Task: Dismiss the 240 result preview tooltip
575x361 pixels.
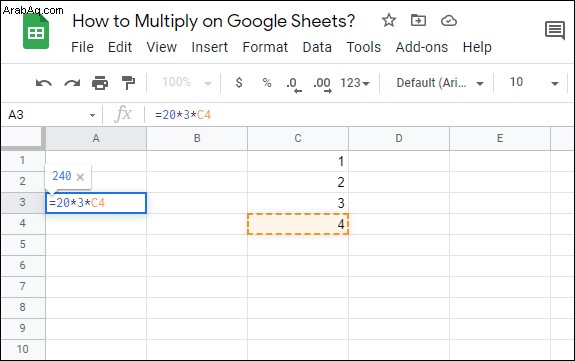Action: point(80,177)
